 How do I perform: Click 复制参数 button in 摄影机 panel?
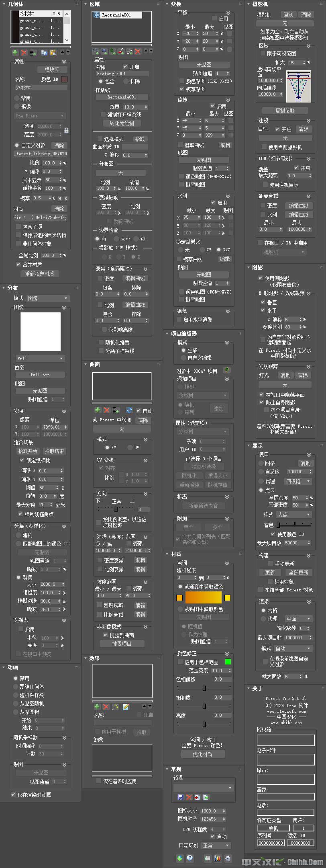coord(285,111)
